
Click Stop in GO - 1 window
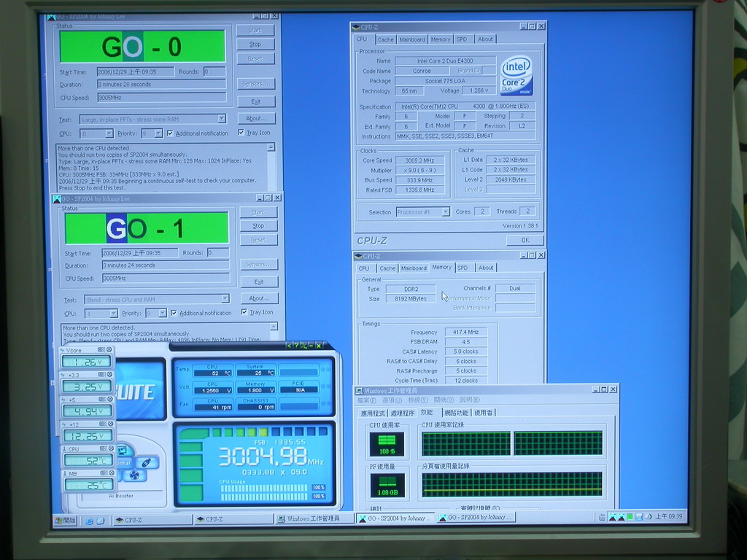[259, 226]
